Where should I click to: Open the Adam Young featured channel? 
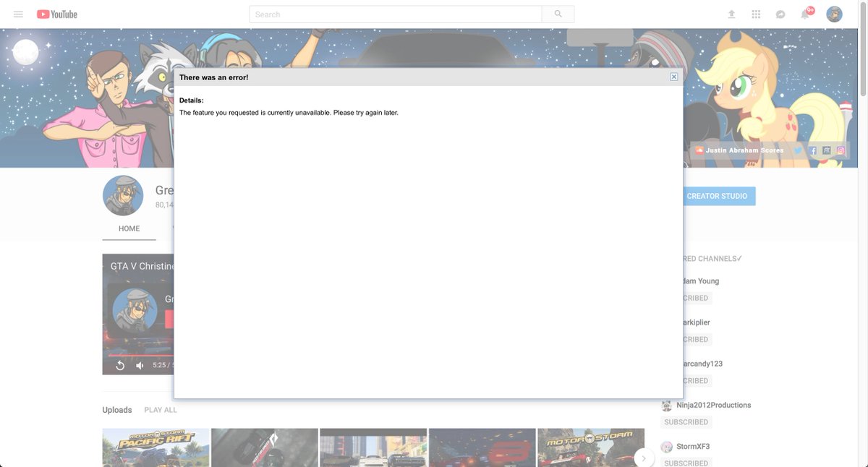coord(701,280)
